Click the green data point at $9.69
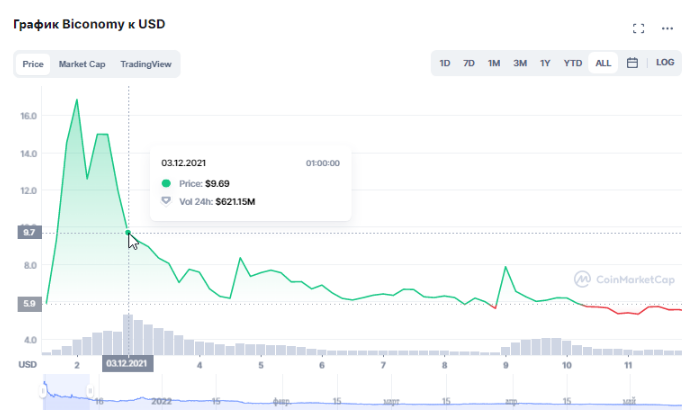The height and width of the screenshot is (417, 684). pos(128,233)
